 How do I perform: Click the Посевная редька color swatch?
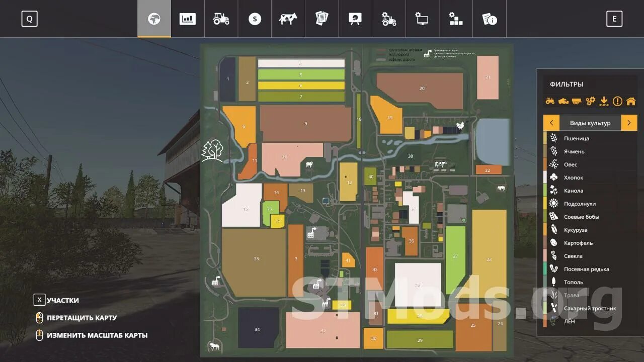(545, 269)
